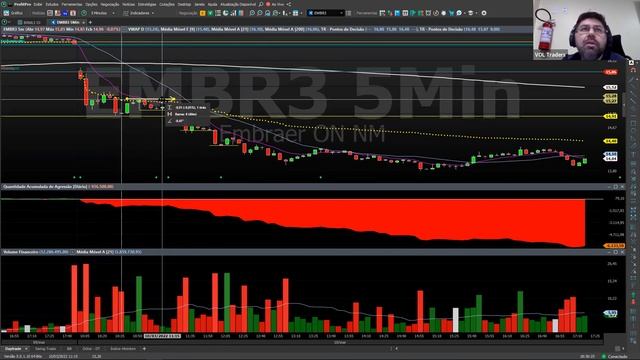This screenshot has height=360, width=640.
Task: Open the Opções menu
Action: click(91, 4)
